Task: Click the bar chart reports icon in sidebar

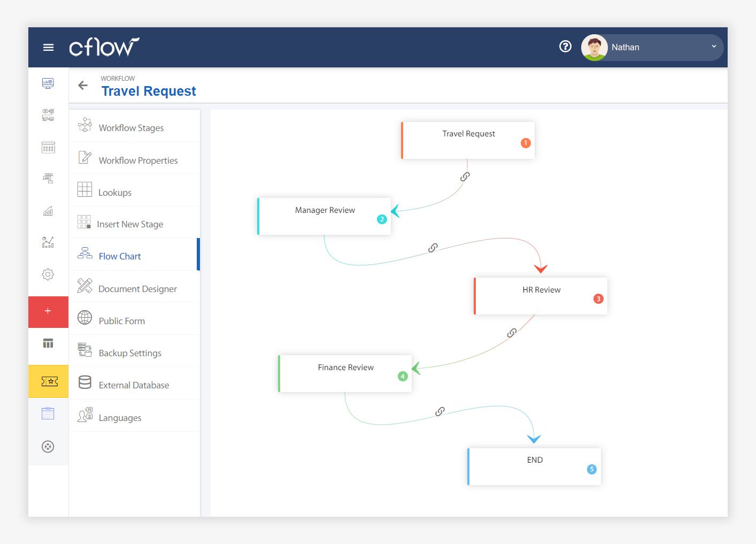Action: click(x=48, y=211)
